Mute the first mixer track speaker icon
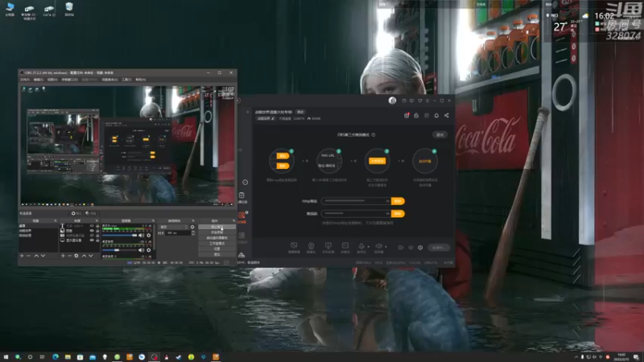 [x=142, y=236]
